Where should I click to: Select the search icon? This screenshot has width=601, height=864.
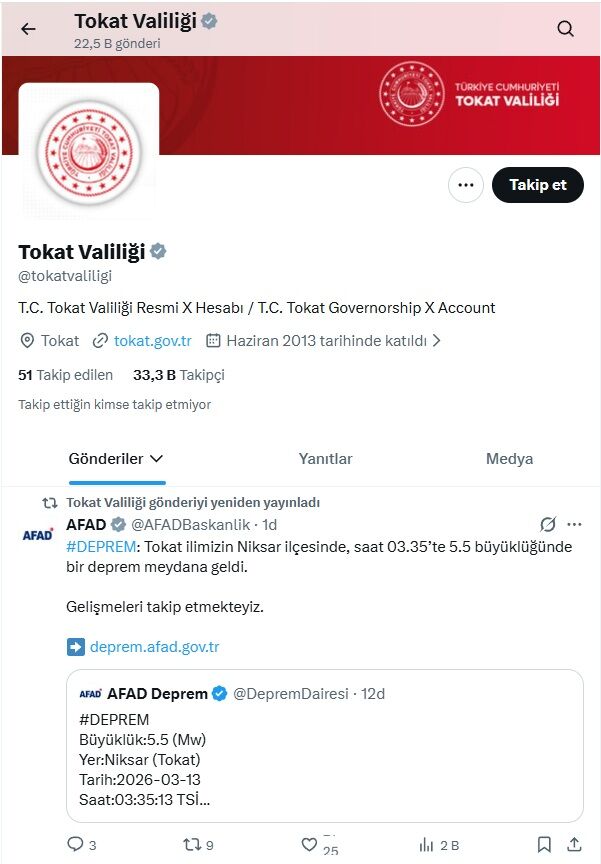click(x=566, y=29)
